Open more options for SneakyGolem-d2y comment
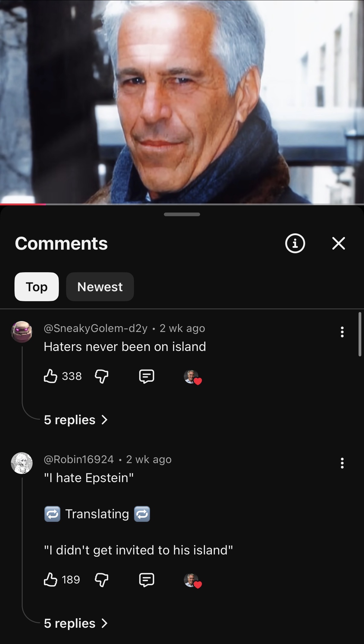Viewport: 364px width, 644px height. click(x=342, y=332)
